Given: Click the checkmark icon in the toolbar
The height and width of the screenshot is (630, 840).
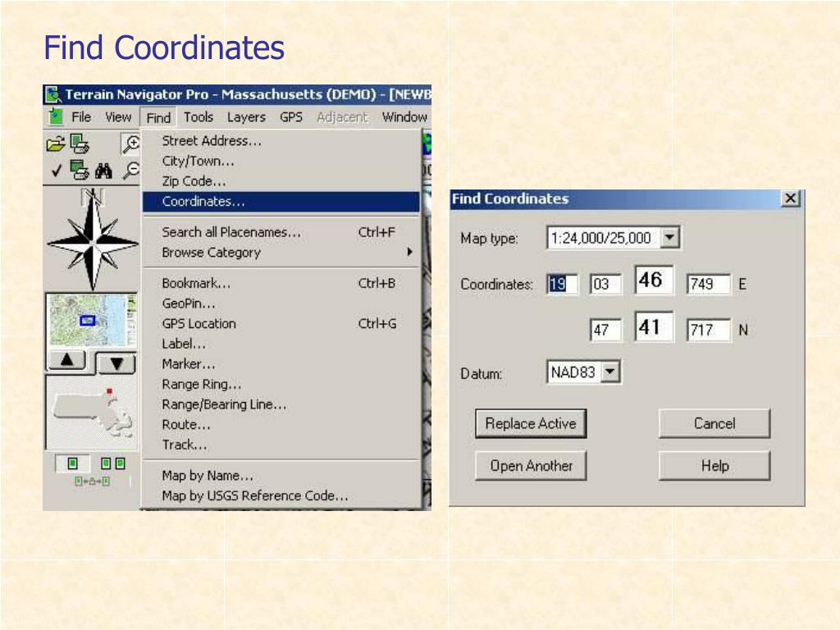Looking at the screenshot, I should (x=57, y=171).
